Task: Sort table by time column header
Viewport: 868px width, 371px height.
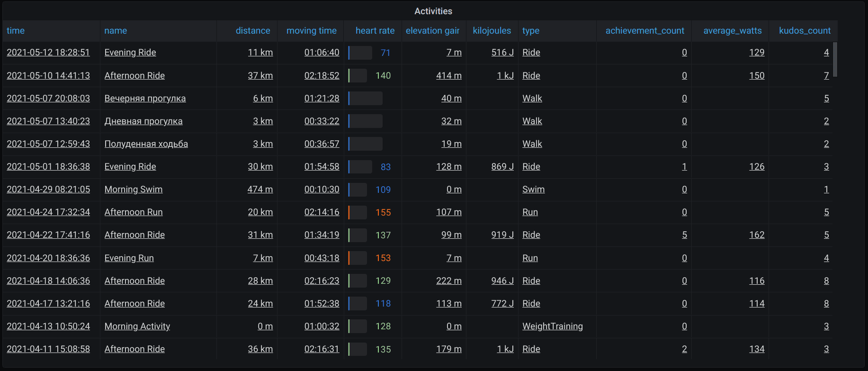Action: [x=16, y=31]
